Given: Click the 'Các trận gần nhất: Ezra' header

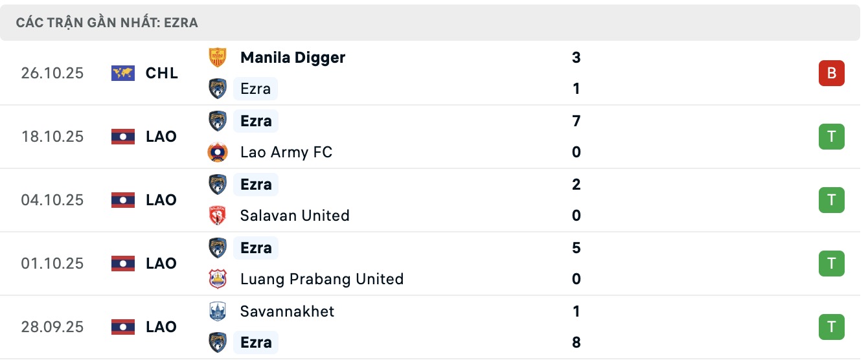Looking at the screenshot, I should 107,23.
